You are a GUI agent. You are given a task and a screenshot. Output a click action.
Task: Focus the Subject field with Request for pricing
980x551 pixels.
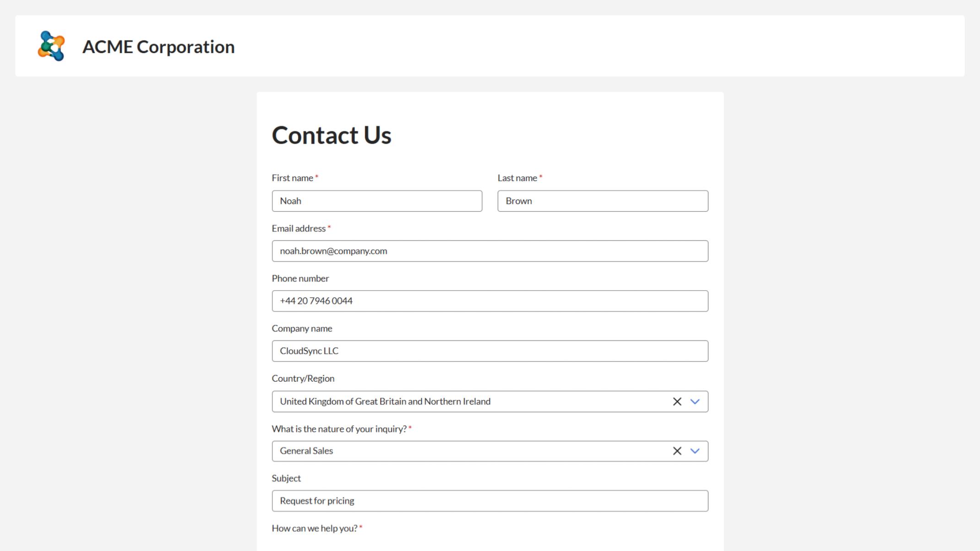[x=490, y=501]
